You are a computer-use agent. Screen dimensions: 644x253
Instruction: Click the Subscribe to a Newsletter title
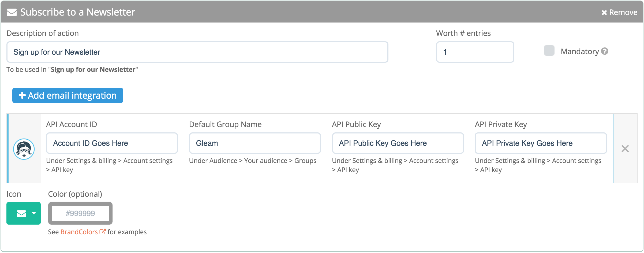78,12
